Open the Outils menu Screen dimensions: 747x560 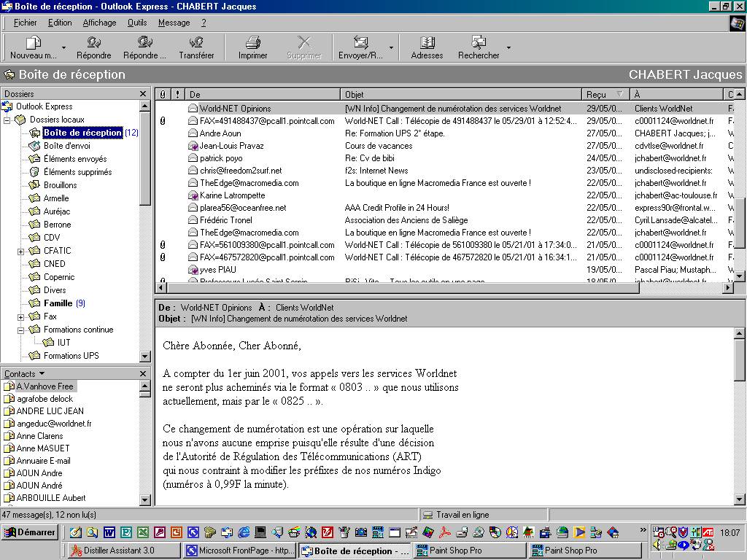pyautogui.click(x=137, y=23)
